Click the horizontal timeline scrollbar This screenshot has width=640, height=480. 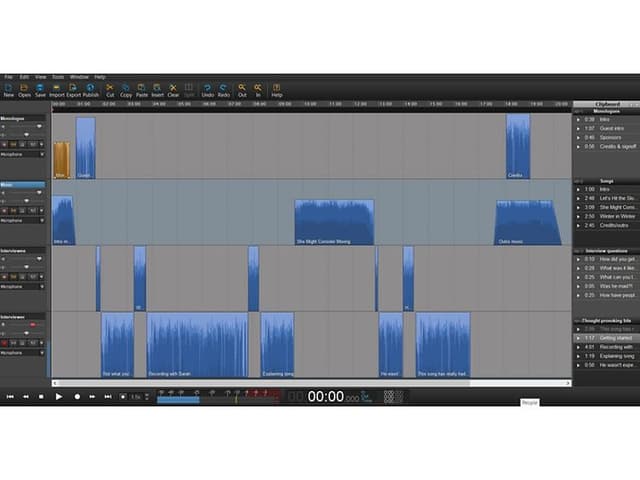click(x=311, y=383)
